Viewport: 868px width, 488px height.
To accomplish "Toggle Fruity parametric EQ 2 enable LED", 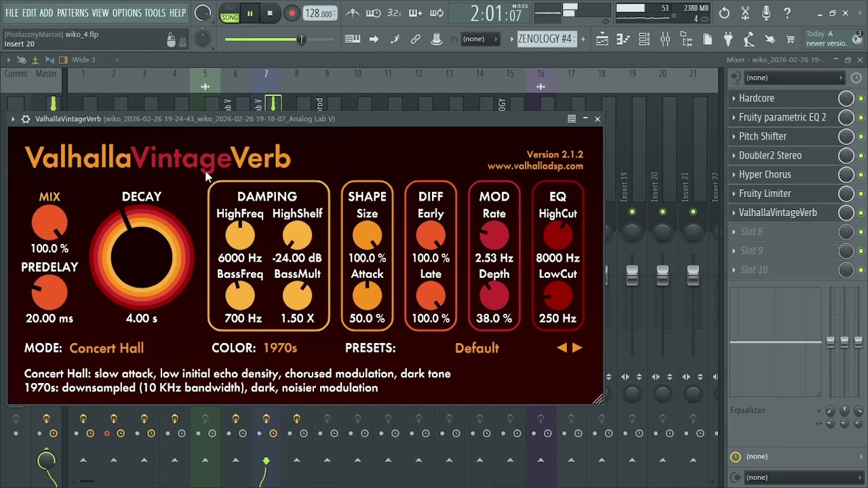I will pos(861,117).
